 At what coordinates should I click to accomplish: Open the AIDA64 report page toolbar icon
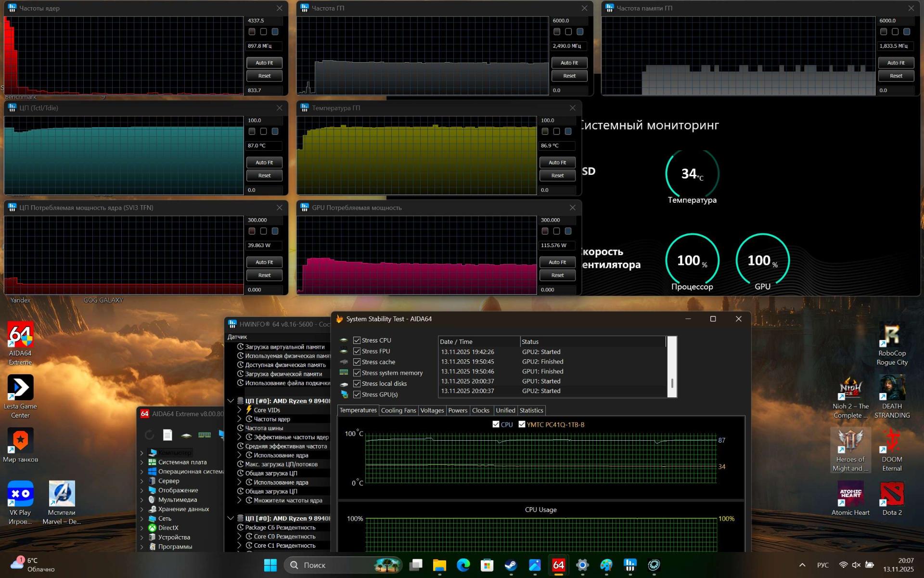tap(167, 435)
